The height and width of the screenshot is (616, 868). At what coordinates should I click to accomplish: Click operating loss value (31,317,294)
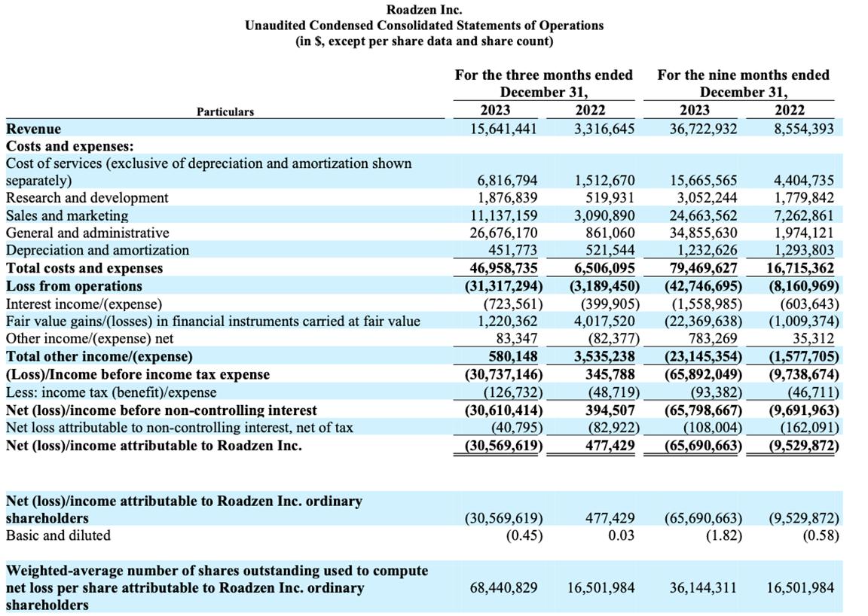[x=504, y=286]
